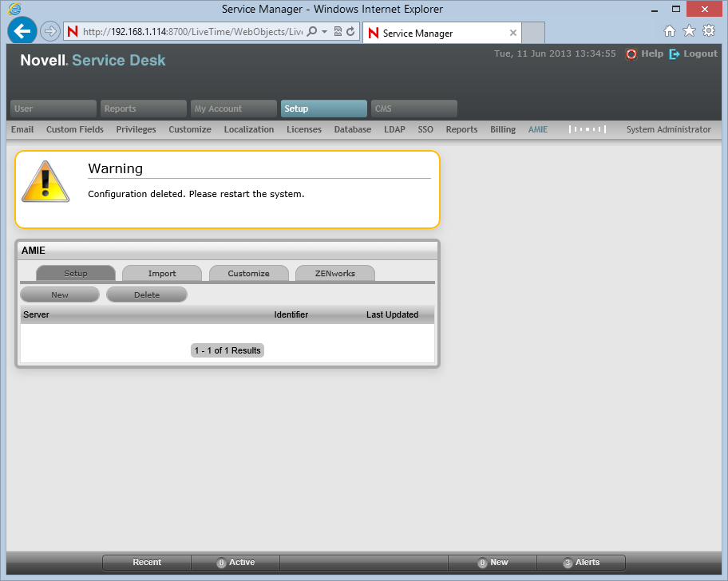Image resolution: width=728 pixels, height=581 pixels.
Task: Switch to the AMIE Import tab
Action: [162, 273]
